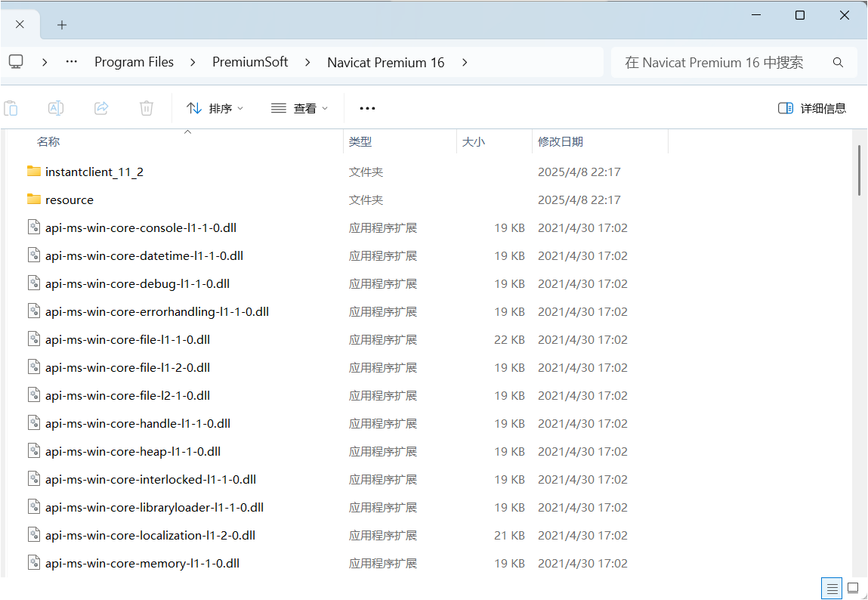Click the instantclient_11_2 folder icon
Screen dimensions: 868x600
point(34,172)
